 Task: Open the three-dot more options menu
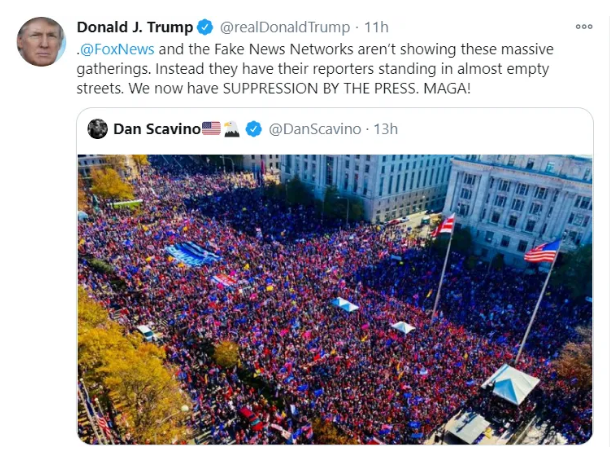[584, 26]
